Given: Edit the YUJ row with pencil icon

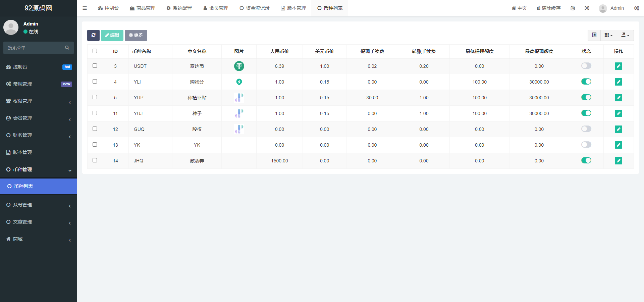Looking at the screenshot, I should click(619, 113).
